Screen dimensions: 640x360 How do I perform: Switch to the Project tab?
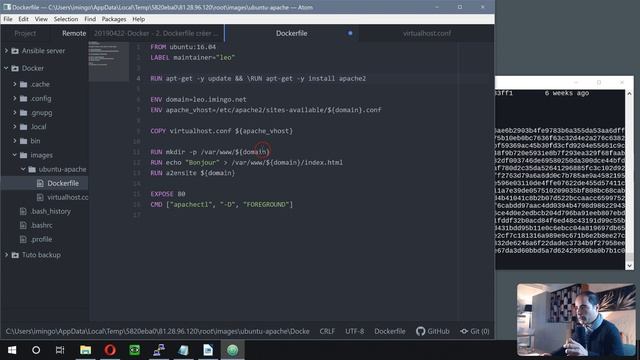pos(25,33)
